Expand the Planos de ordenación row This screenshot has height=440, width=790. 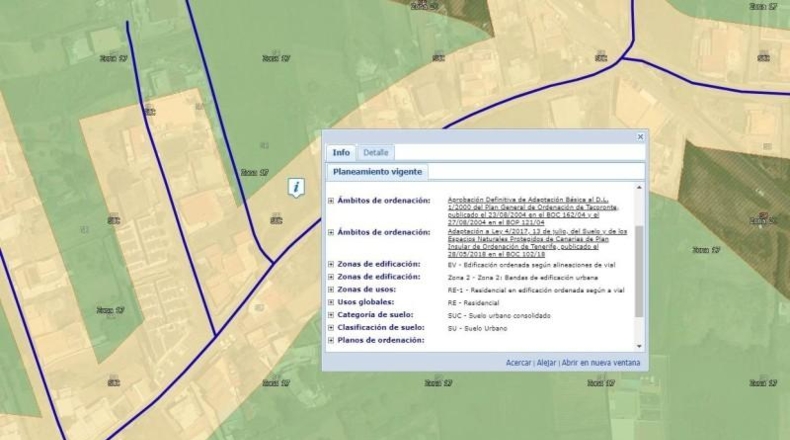tap(331, 340)
